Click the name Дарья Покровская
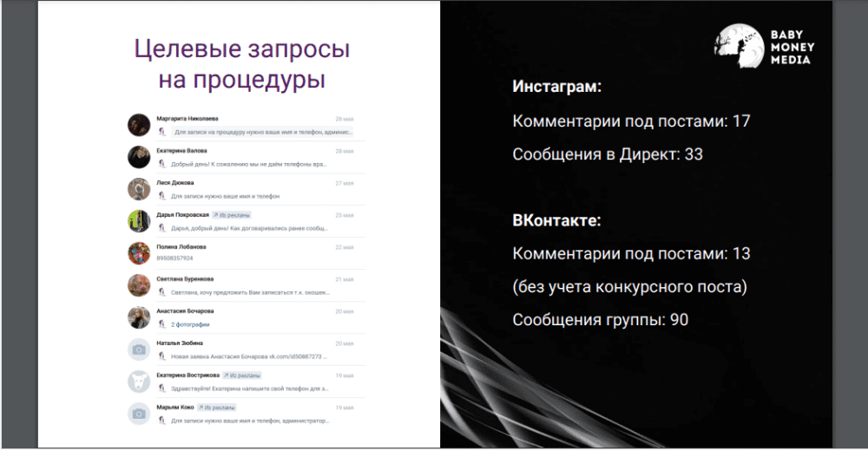This screenshot has width=868, height=451. pyautogui.click(x=182, y=215)
